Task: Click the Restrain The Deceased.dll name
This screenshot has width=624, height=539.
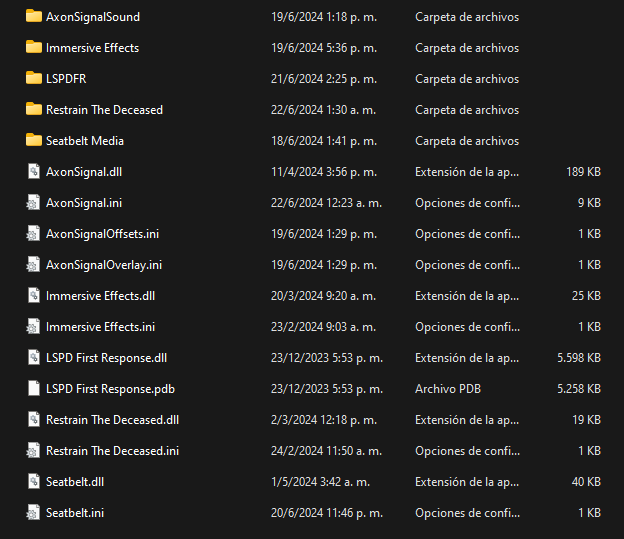Action: coord(112,420)
